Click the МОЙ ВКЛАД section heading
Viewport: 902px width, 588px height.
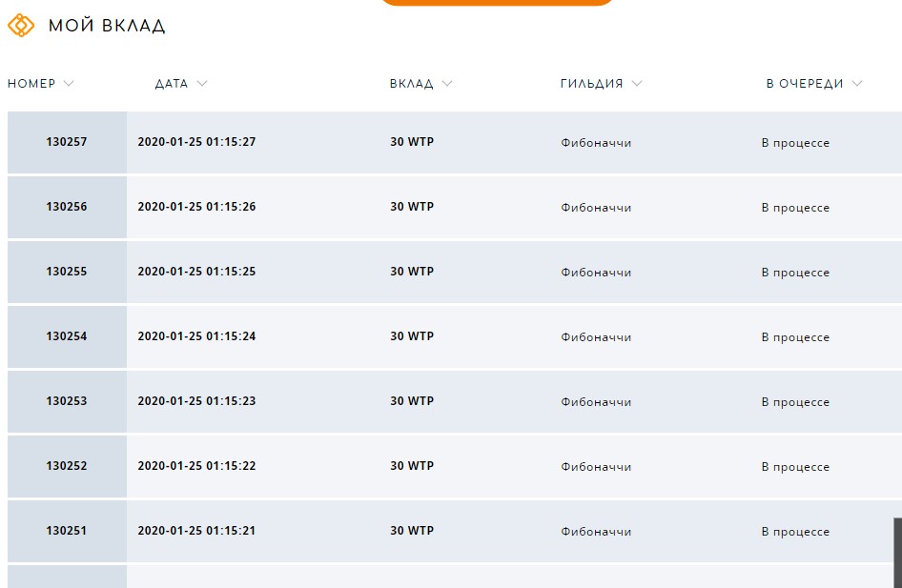(x=107, y=26)
